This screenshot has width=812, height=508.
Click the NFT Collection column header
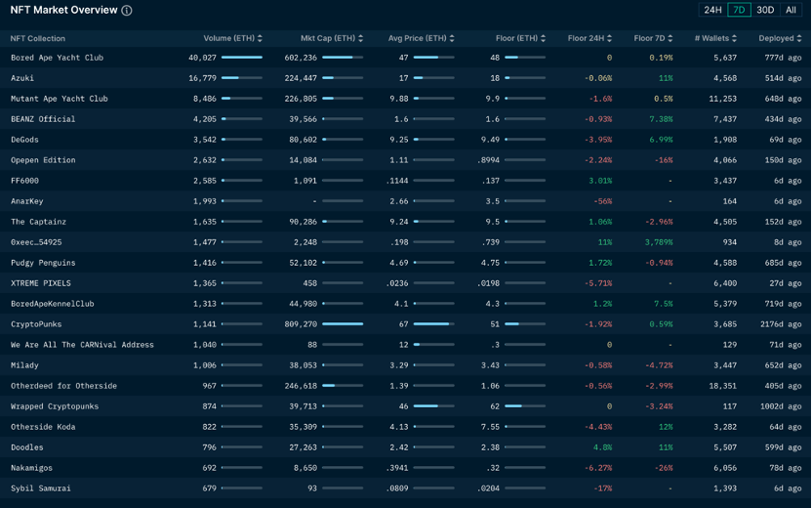tap(38, 39)
